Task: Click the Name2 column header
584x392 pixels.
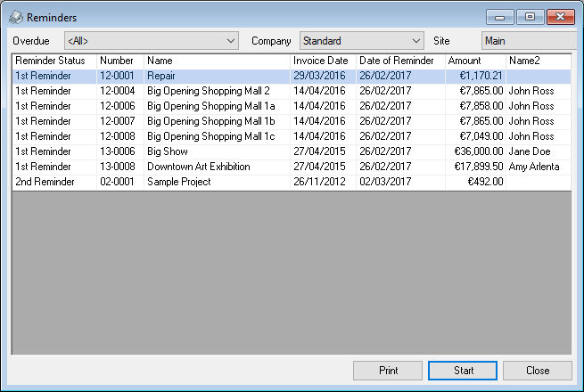Action: 538,61
